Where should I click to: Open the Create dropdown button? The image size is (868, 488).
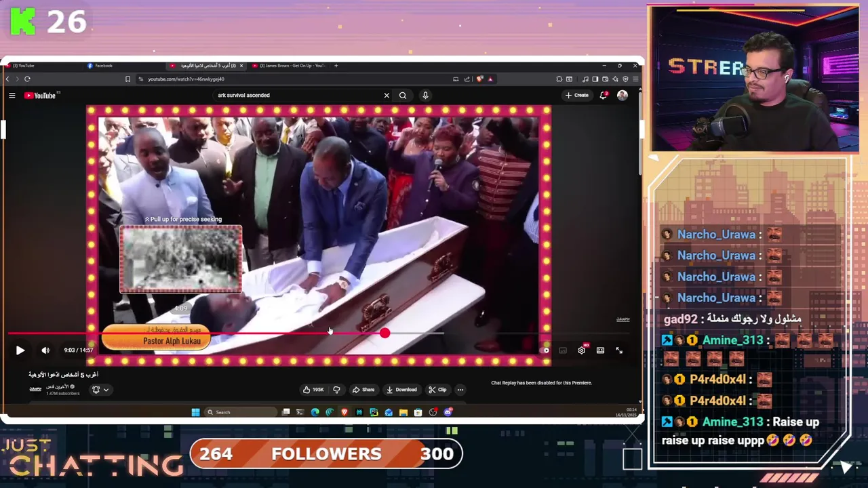577,96
